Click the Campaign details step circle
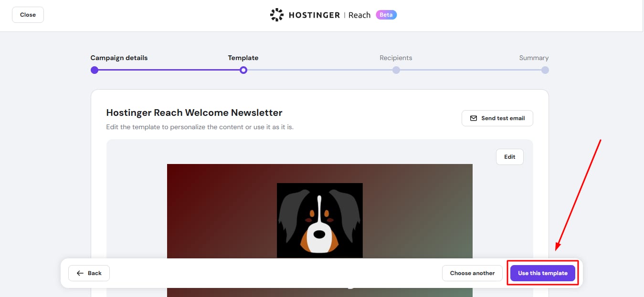 tap(95, 70)
